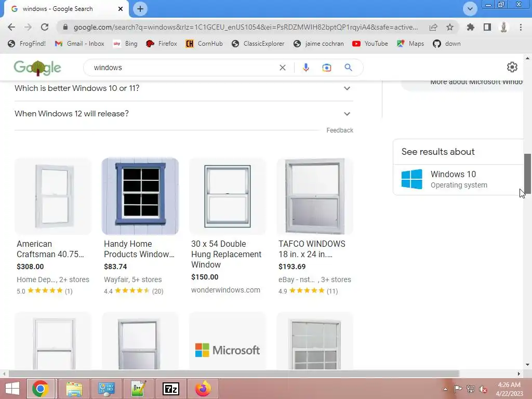Viewport: 532px width, 399px height.
Task: Open the Extensions puzzle icon
Action: (x=471, y=27)
